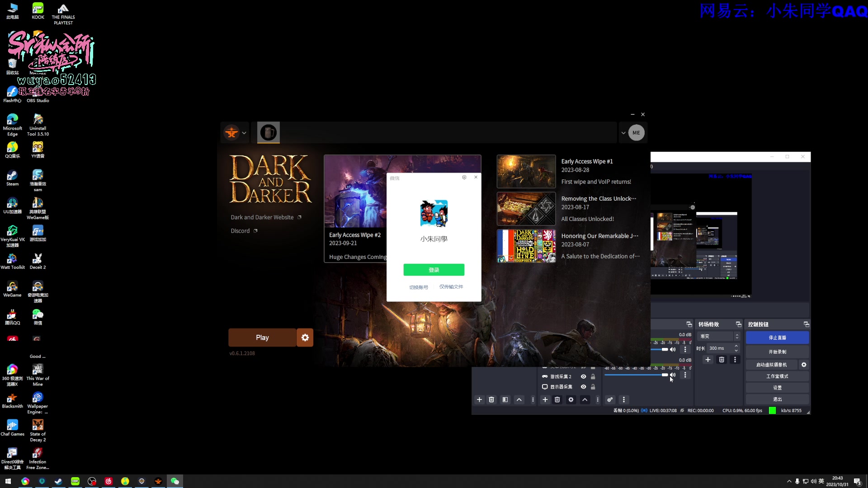Toggle lock on 游戏采集 2 source
This screenshot has height=488, width=868.
pyautogui.click(x=593, y=376)
